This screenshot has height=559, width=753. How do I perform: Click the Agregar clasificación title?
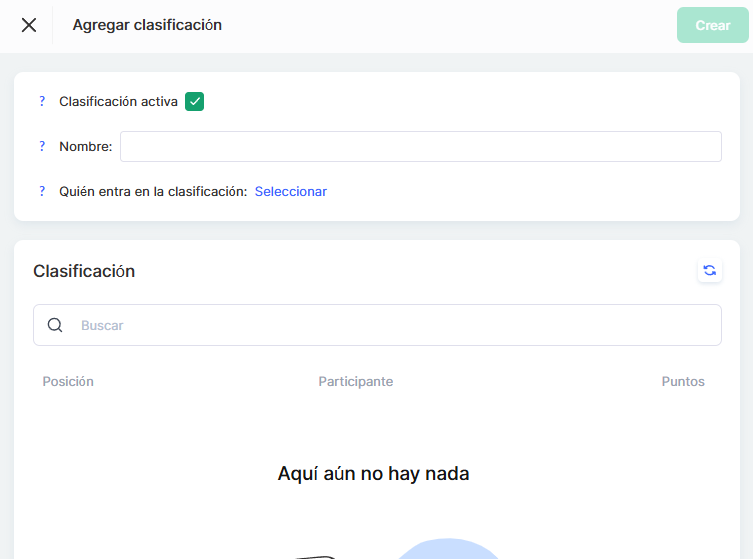(147, 25)
